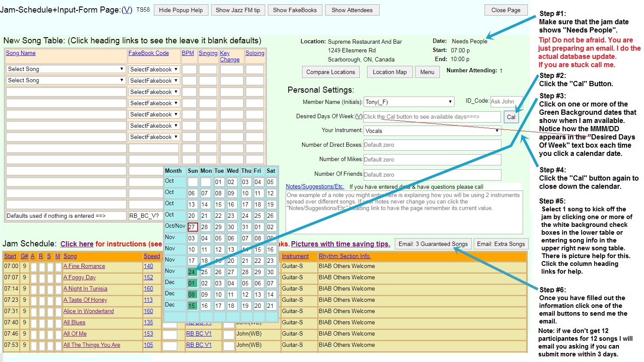Click the Soloing heading link

pyautogui.click(x=255, y=53)
